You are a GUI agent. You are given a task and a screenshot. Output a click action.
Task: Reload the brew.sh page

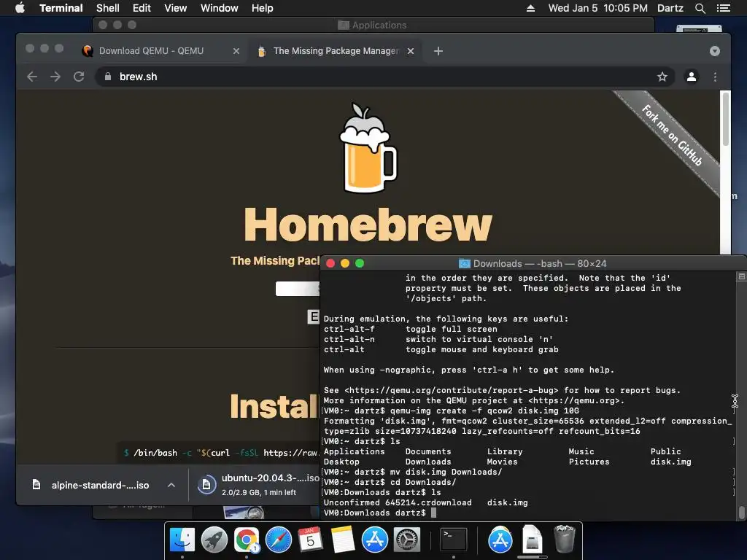pyautogui.click(x=79, y=77)
